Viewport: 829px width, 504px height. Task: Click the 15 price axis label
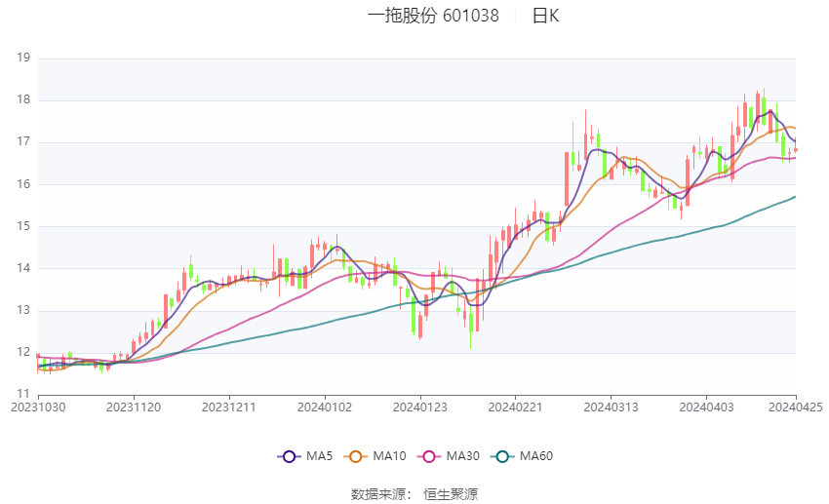tap(23, 225)
